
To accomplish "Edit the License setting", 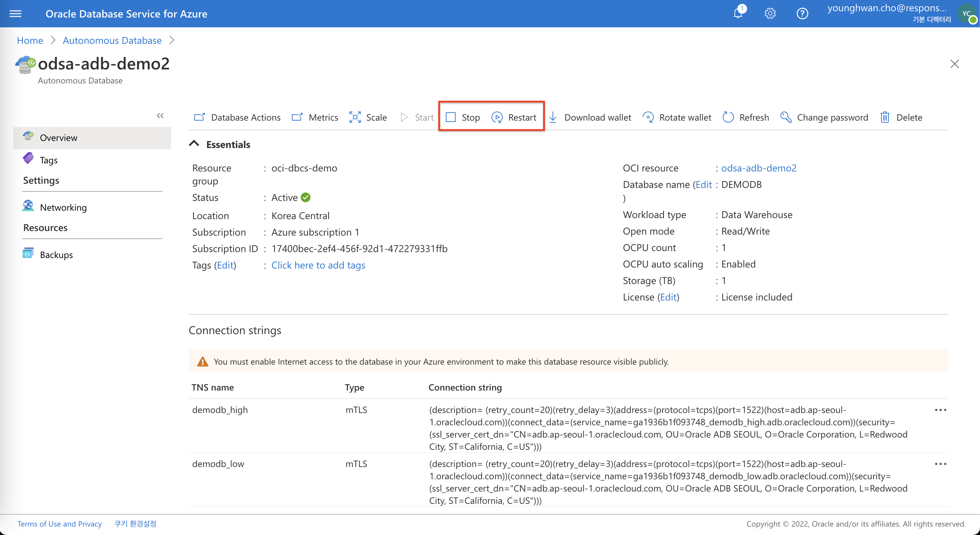I will (669, 297).
